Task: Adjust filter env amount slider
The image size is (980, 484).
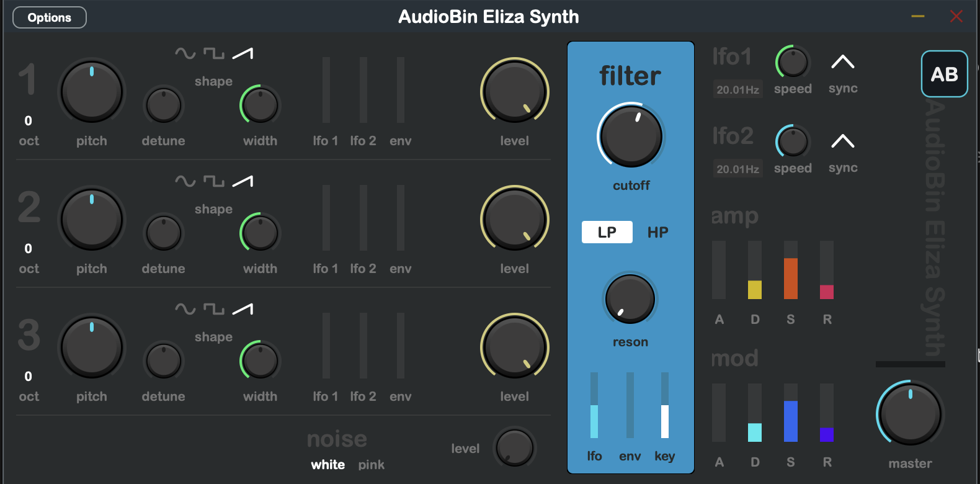Action: point(630,405)
